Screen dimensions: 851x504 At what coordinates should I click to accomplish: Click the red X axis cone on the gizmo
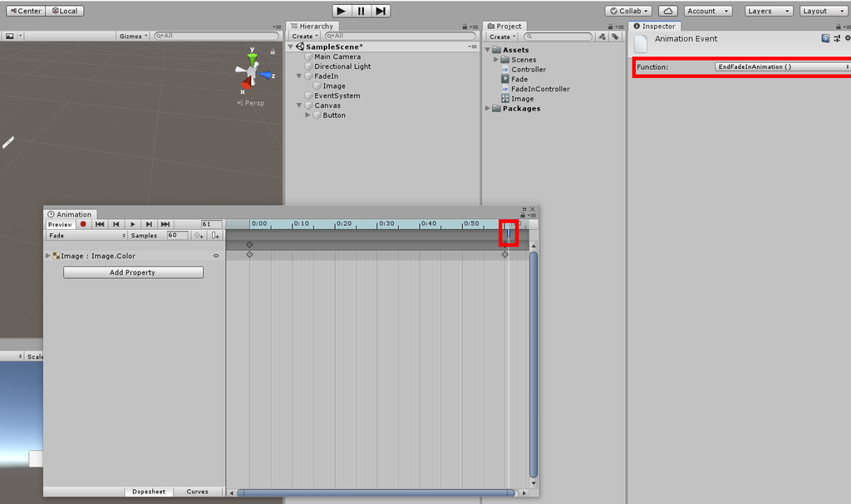coord(246,82)
